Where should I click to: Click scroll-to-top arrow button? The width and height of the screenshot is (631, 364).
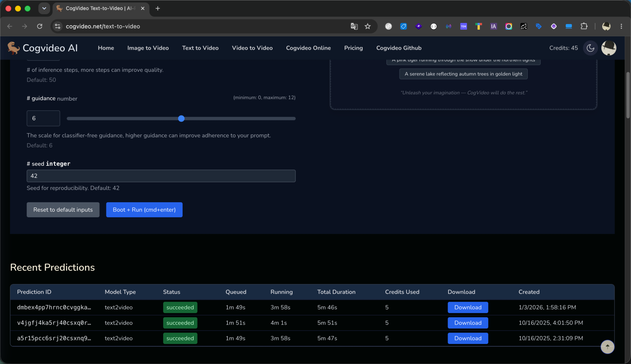[x=607, y=347]
